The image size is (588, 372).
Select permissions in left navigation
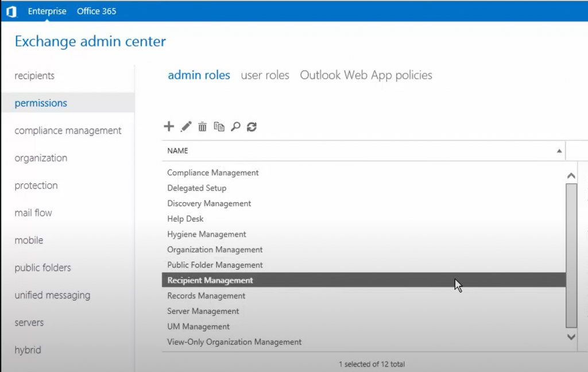tap(68, 103)
